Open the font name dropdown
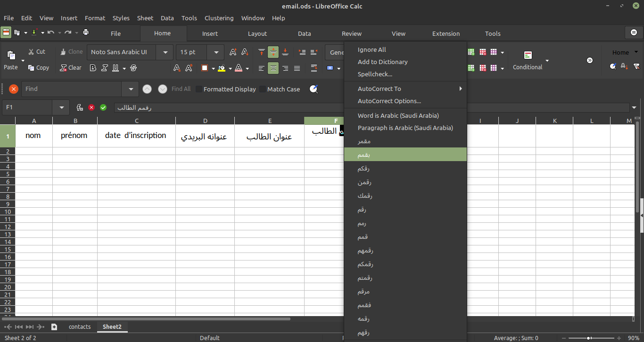Screen dimensions: 644x342 pyautogui.click(x=165, y=52)
